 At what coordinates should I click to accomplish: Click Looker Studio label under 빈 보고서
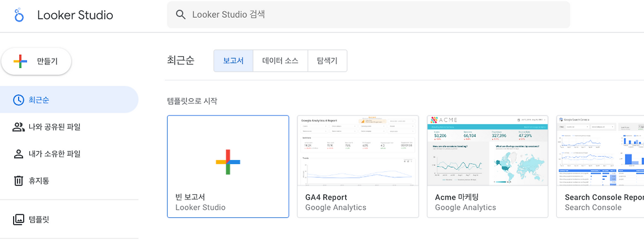pos(200,207)
